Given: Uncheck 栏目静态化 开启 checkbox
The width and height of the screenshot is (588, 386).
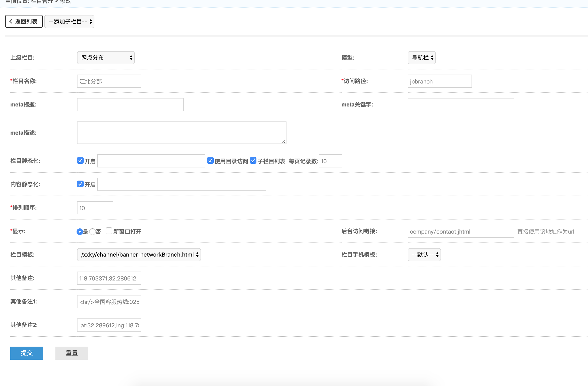Looking at the screenshot, I should pyautogui.click(x=80, y=161).
